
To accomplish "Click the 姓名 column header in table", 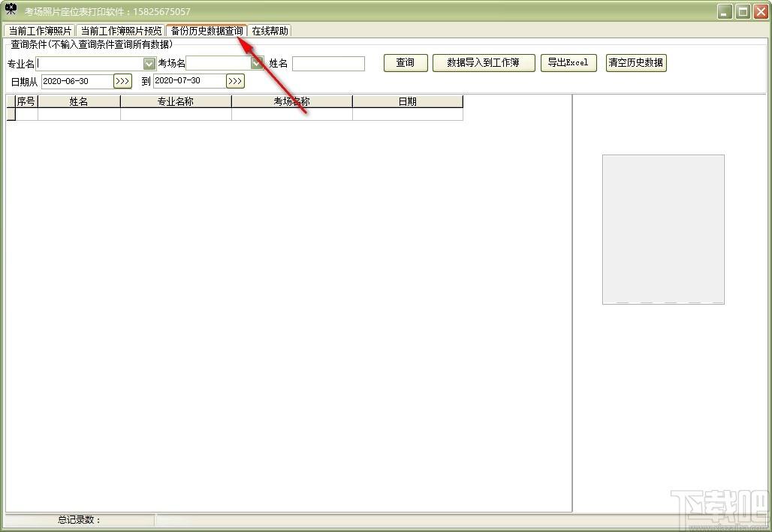I will (x=79, y=101).
